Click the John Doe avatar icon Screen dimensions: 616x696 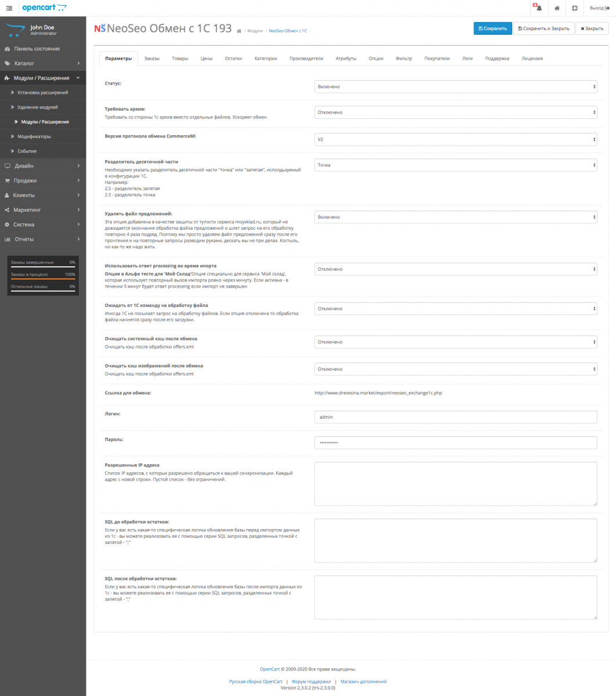(16, 30)
